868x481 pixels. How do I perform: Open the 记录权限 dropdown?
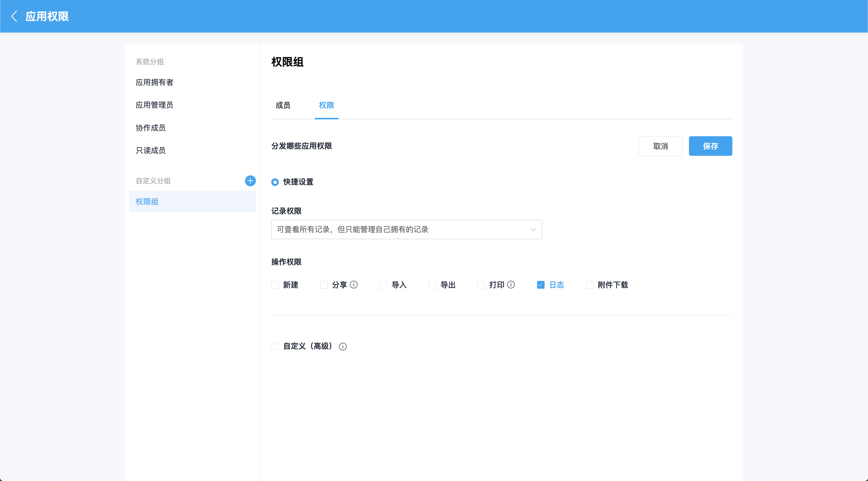coord(407,230)
